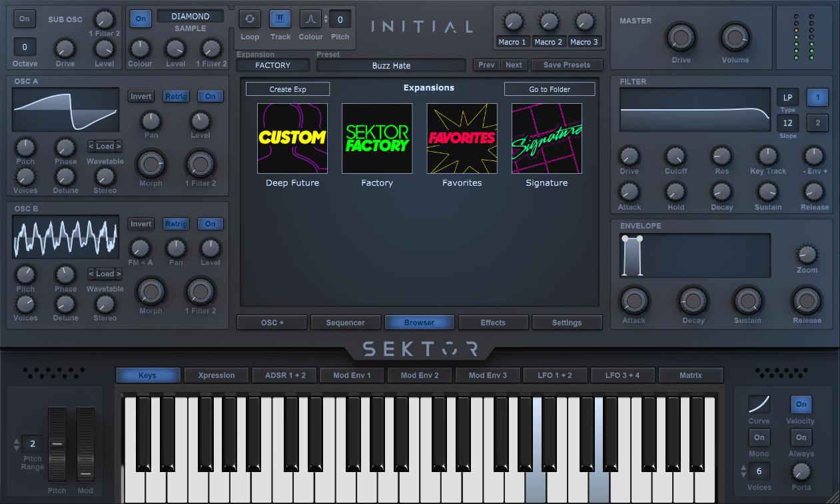
Task: Click the Master Drive knob
Action: coord(681,37)
